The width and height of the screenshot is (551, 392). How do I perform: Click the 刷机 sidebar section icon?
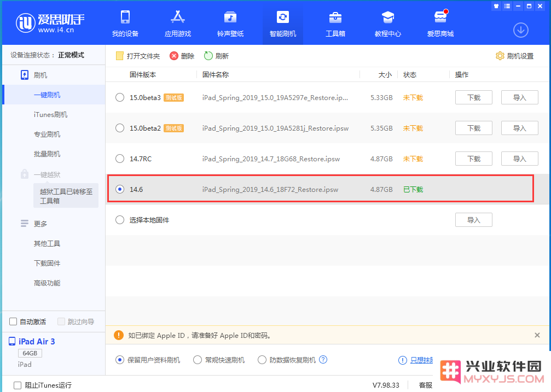click(x=24, y=75)
